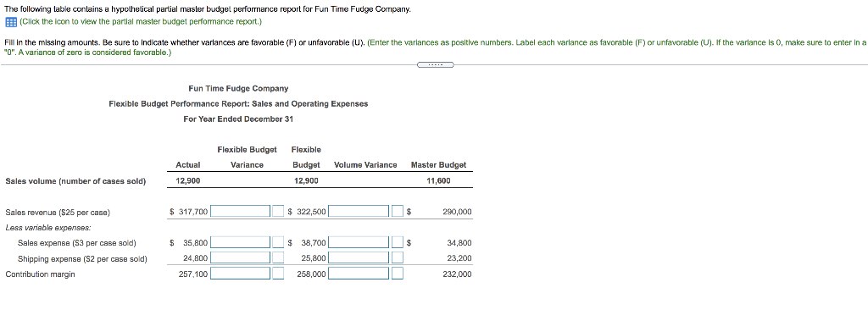Click the 'Fun Time Fudge Company' table title
The width and height of the screenshot is (868, 332).
[x=238, y=89]
